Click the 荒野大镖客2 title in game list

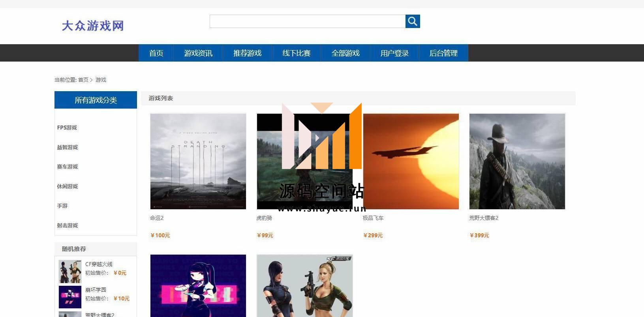[x=484, y=218]
